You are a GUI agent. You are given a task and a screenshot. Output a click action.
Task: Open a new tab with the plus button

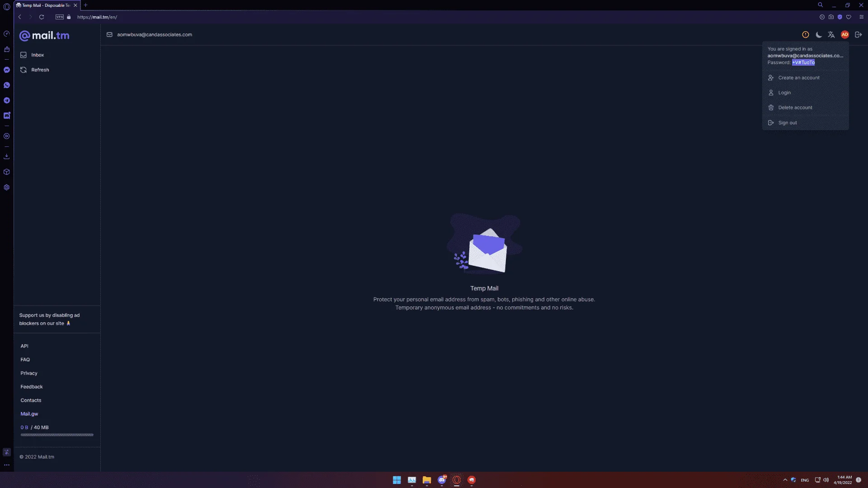click(x=85, y=5)
